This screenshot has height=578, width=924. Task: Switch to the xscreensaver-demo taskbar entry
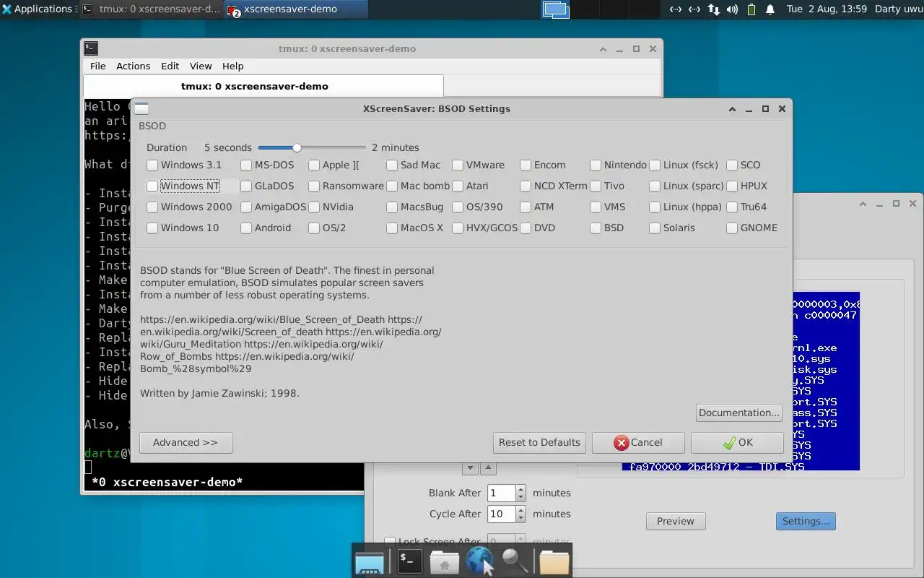(296, 9)
